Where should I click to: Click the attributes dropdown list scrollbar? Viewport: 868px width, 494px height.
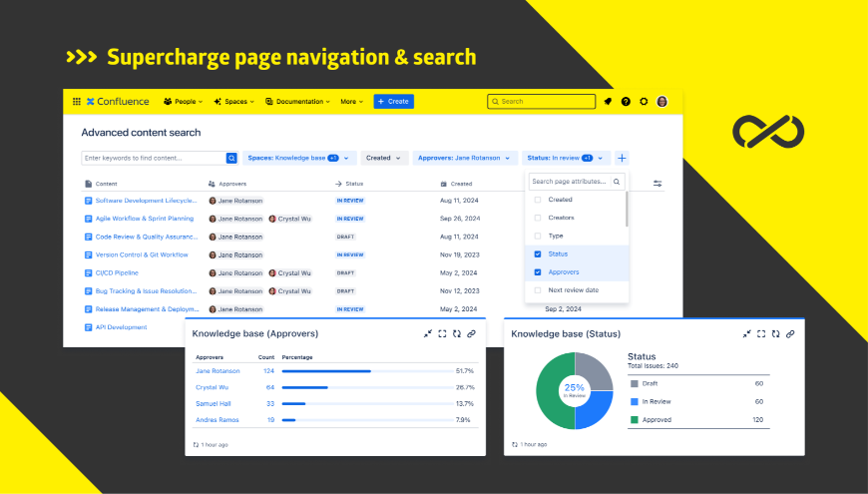[627, 210]
